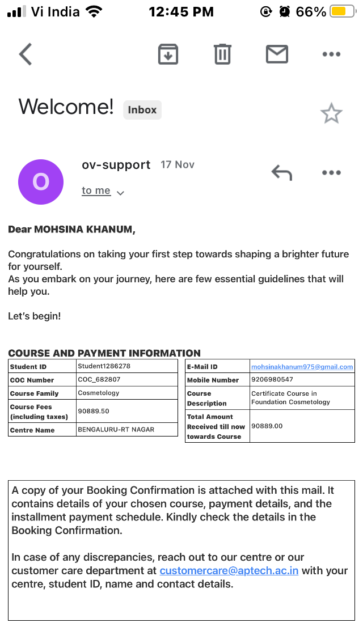Delete the email using the trash icon
363x644 pixels.
(x=222, y=54)
